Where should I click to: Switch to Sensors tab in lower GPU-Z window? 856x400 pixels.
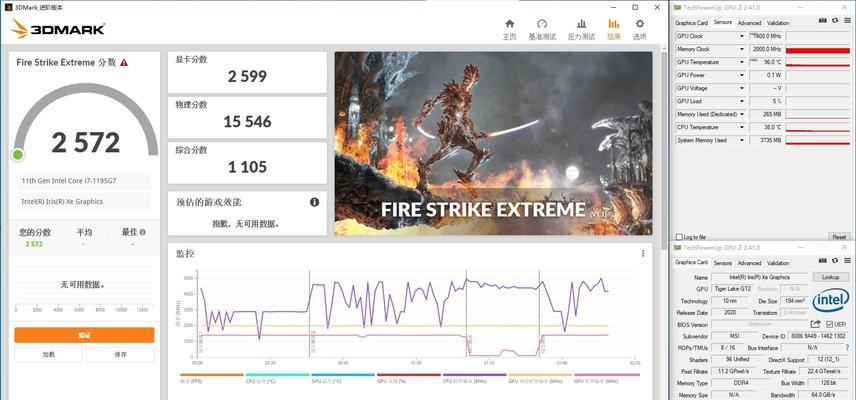(722, 263)
